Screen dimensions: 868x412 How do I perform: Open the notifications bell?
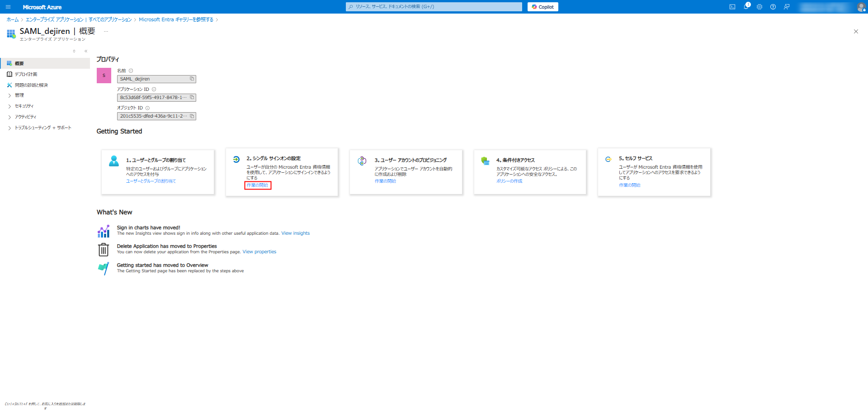click(x=746, y=6)
